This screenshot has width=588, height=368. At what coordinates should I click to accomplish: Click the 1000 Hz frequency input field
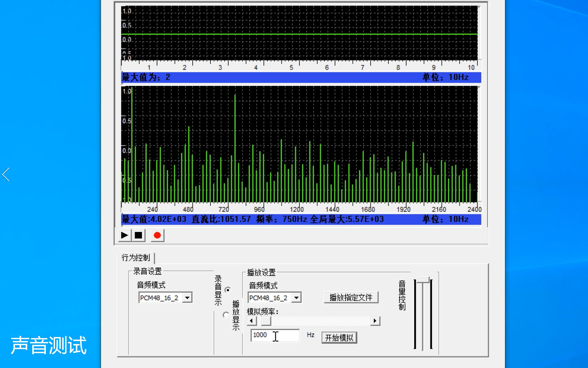point(275,335)
